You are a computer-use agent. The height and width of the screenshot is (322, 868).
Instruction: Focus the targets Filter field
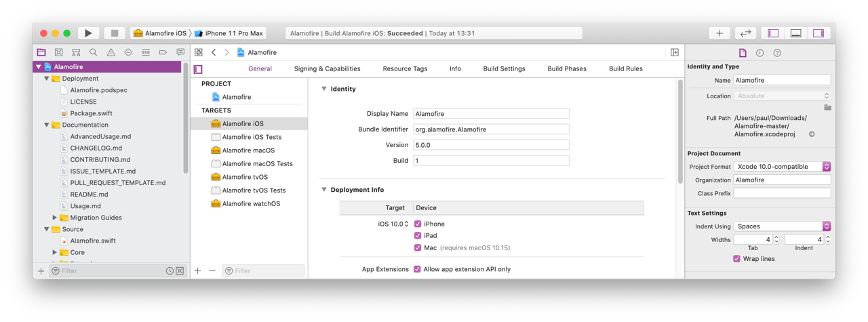pos(263,271)
